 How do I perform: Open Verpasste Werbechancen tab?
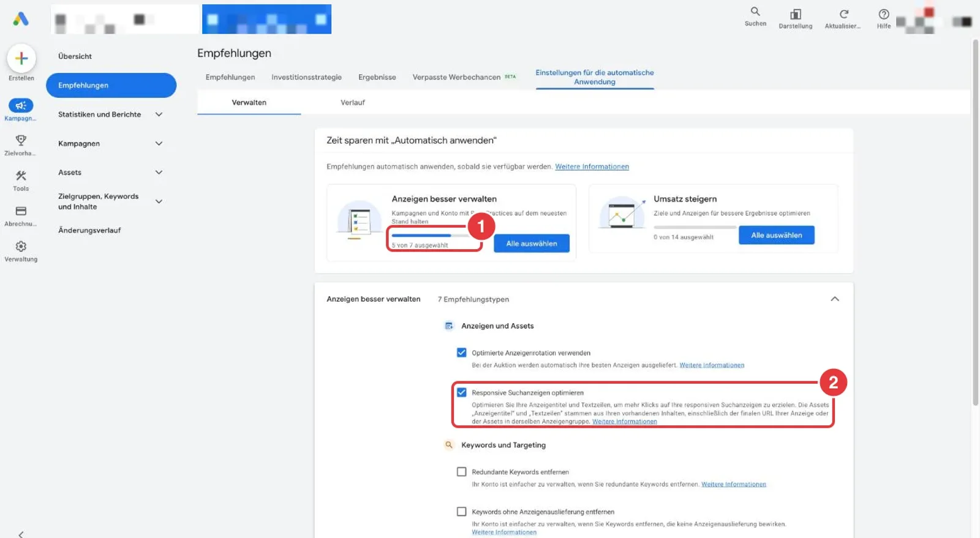(464, 77)
